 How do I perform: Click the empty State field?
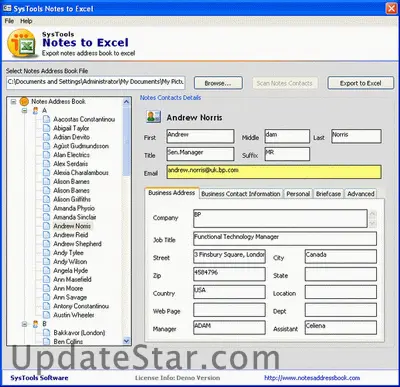tap(341, 274)
